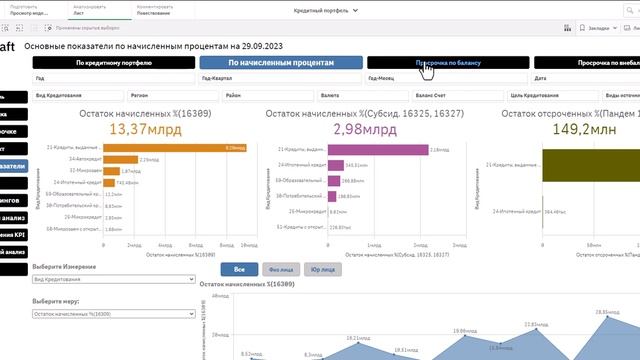The image size is (640, 360).
Task: Click the 25-Микрокредит label in purple chart
Action: 307,211
